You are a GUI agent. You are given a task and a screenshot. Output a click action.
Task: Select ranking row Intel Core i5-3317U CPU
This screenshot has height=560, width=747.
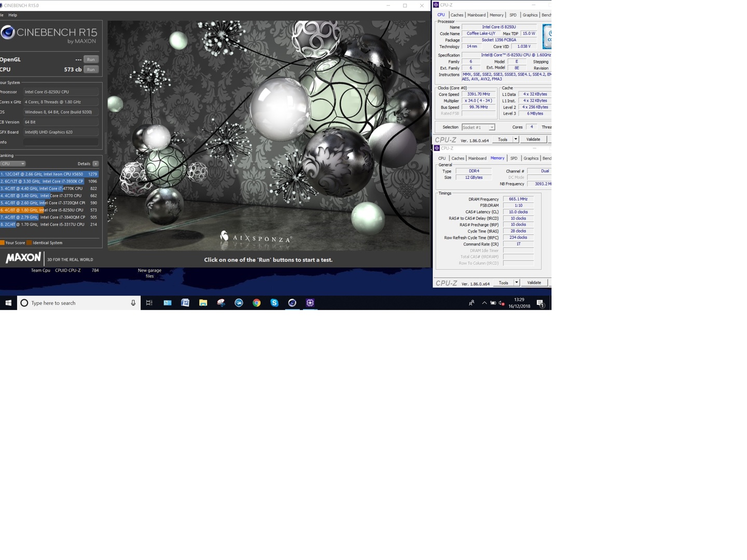pos(49,225)
